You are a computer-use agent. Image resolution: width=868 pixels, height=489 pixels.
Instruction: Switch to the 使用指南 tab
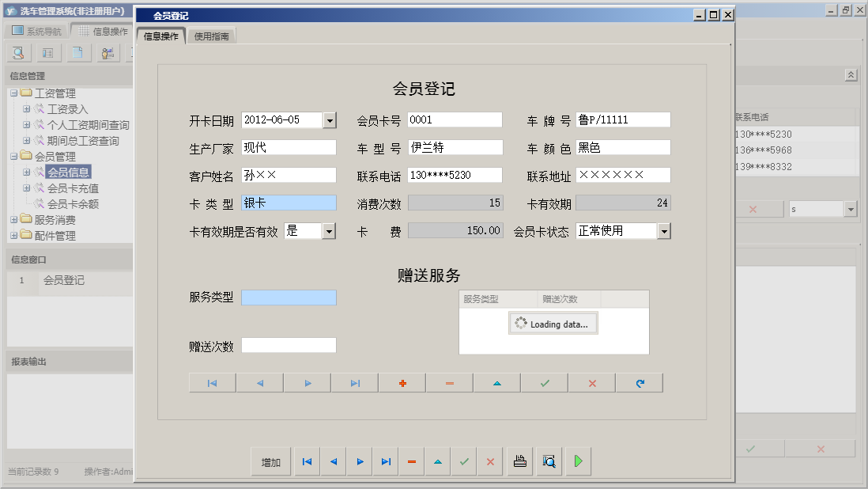pyautogui.click(x=213, y=35)
